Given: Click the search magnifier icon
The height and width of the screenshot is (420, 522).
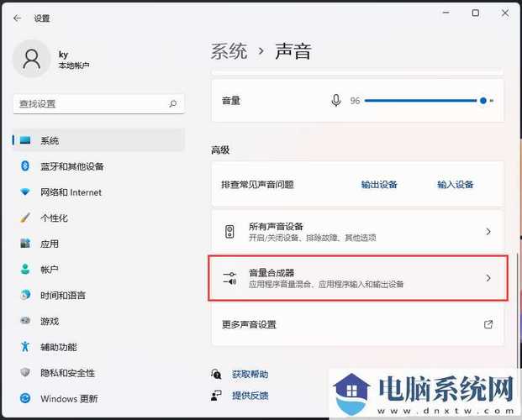Looking at the screenshot, I should (x=173, y=104).
